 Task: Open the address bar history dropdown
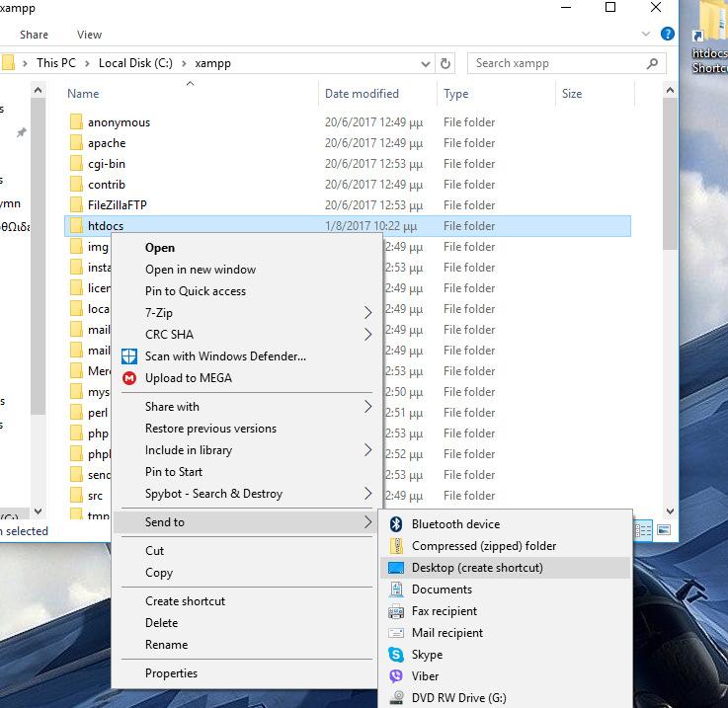click(425, 63)
